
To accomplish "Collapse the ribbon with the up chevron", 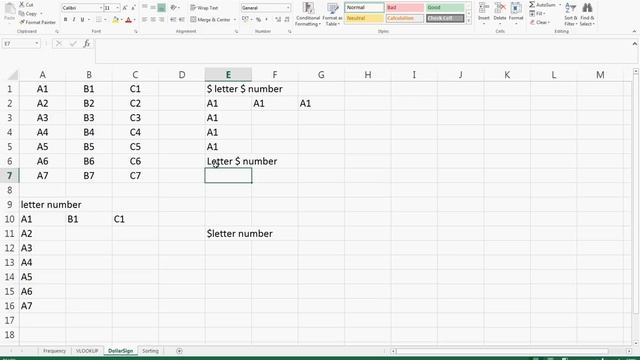I will coord(634,31).
